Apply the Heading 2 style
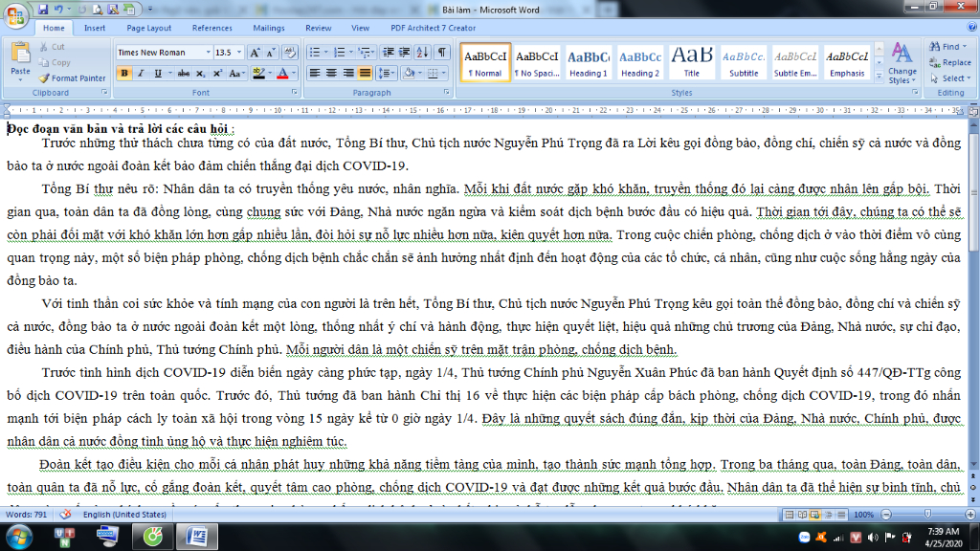The height and width of the screenshot is (551, 980). pyautogui.click(x=640, y=62)
